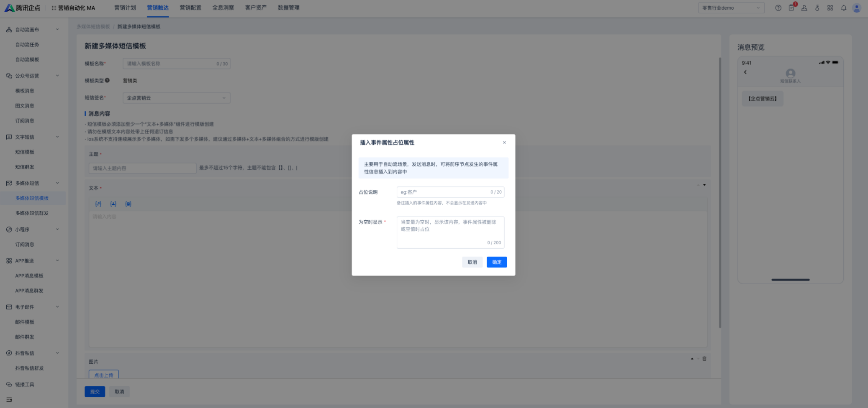
Task: Click the 点击上传 image upload button
Action: click(104, 375)
